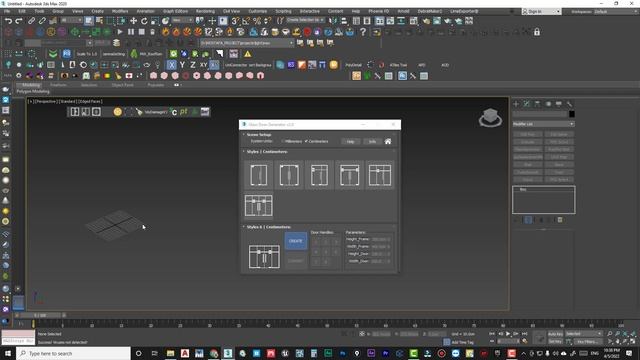The image size is (640, 360).
Task: Click the question mark help icon
Action: point(363,32)
